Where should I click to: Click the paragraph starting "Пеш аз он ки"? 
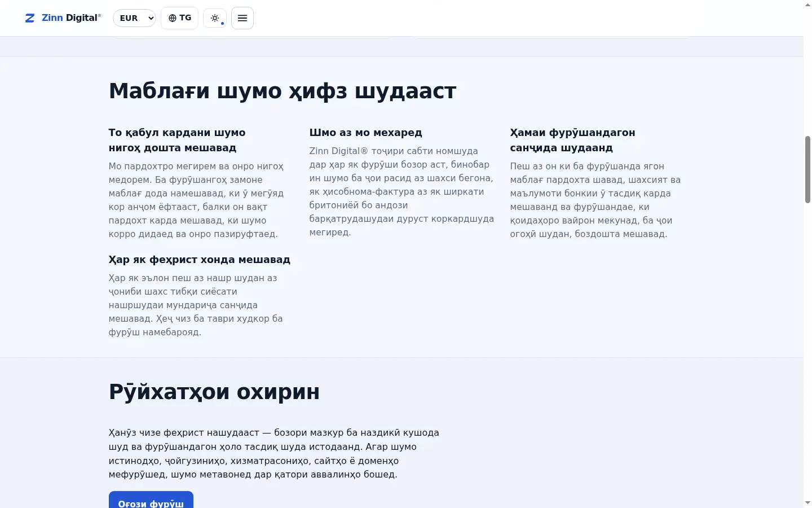(x=595, y=200)
